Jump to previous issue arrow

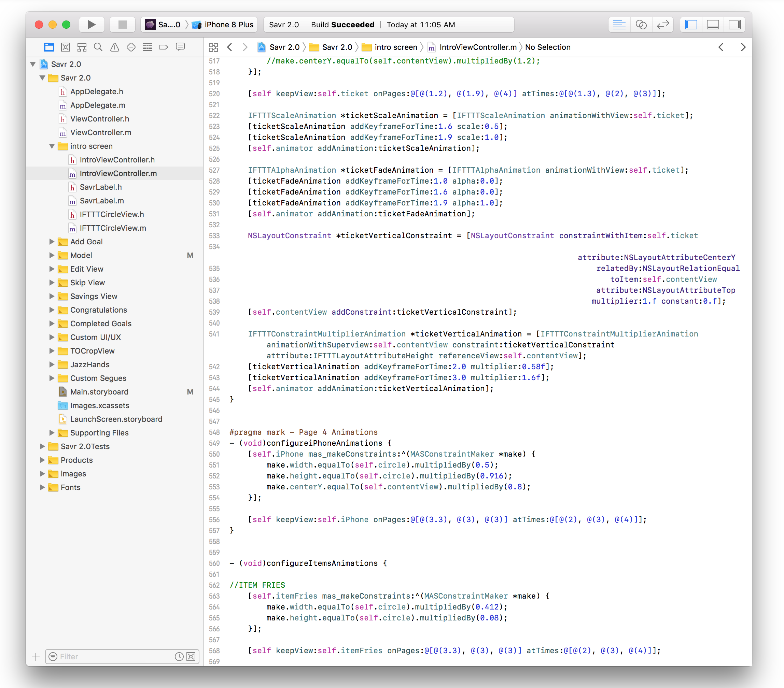pos(721,47)
